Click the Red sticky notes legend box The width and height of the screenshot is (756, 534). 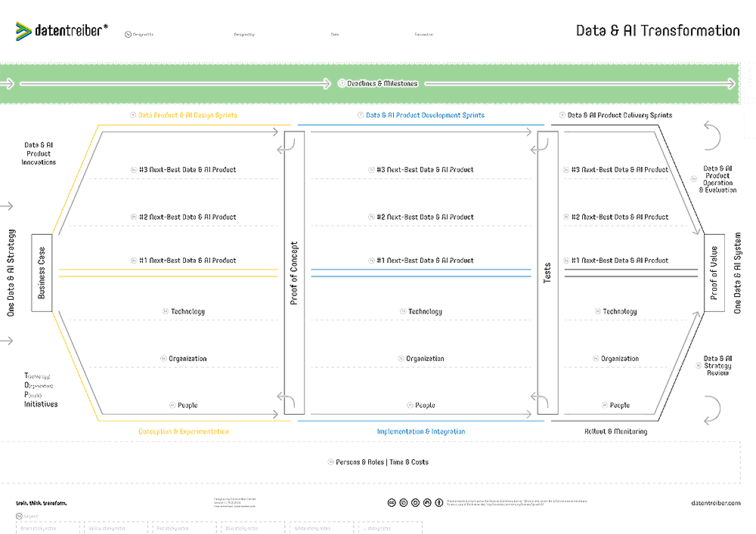[x=184, y=528]
